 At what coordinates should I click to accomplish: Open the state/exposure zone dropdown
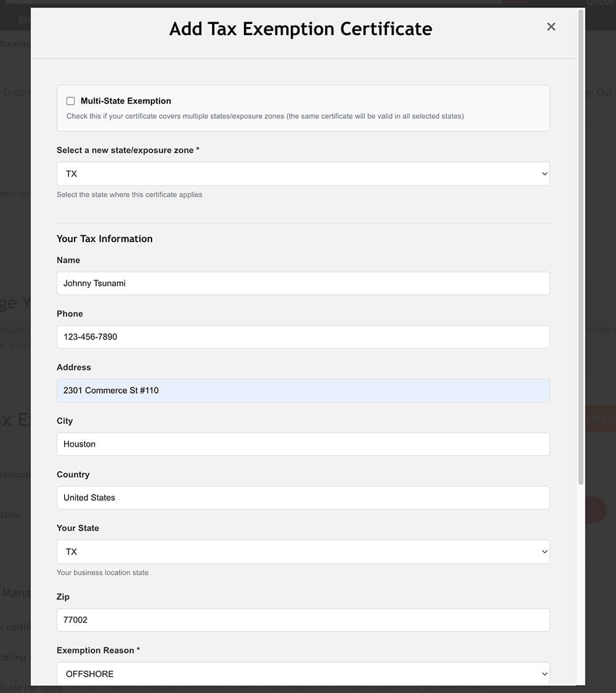click(302, 174)
